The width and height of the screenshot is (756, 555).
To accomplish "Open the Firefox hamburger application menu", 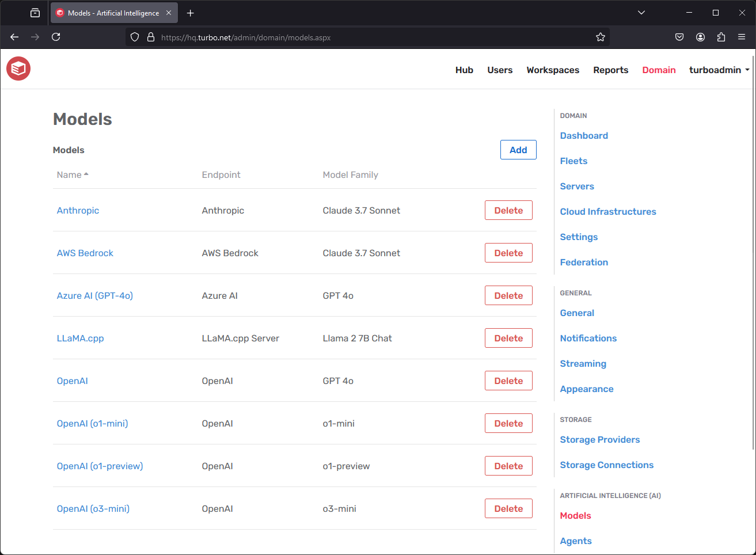I will (742, 37).
